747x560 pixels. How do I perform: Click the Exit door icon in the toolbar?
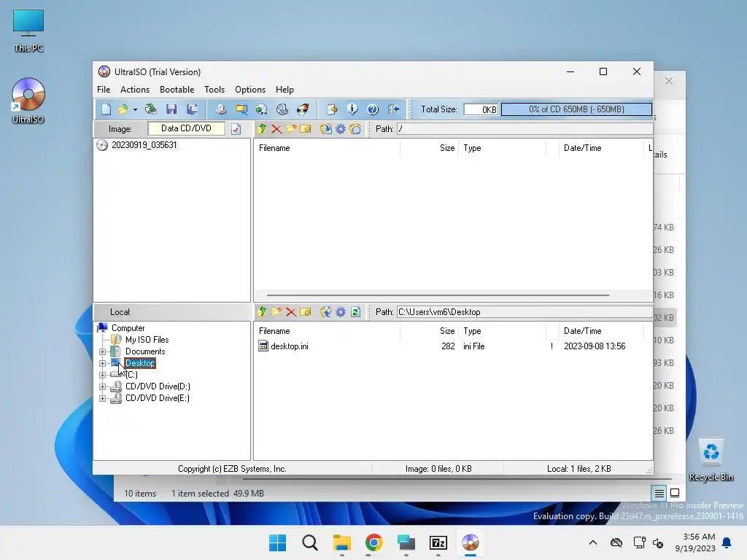(393, 109)
